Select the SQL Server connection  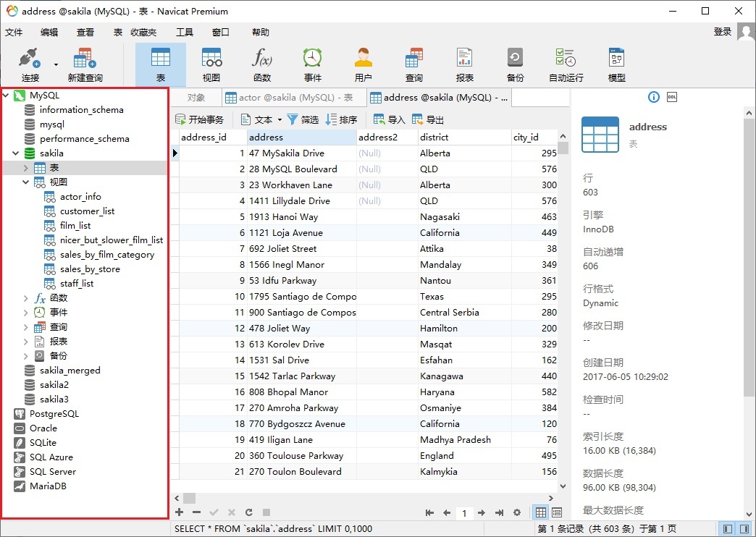click(53, 471)
